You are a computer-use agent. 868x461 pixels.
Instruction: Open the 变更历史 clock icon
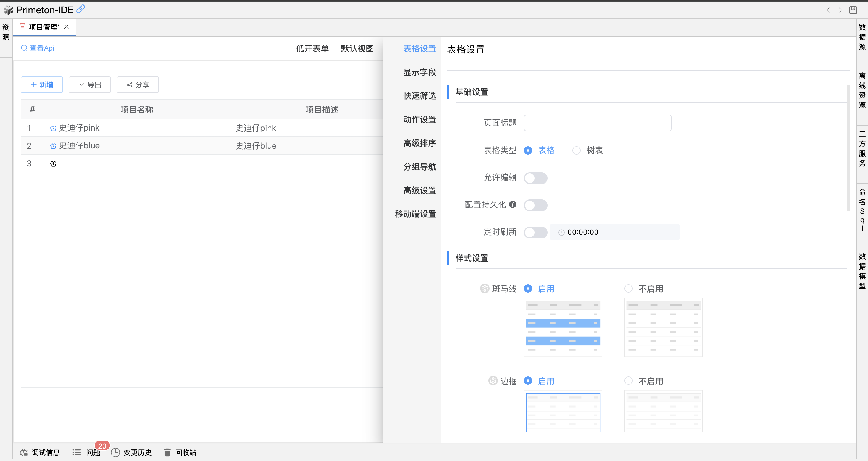116,452
